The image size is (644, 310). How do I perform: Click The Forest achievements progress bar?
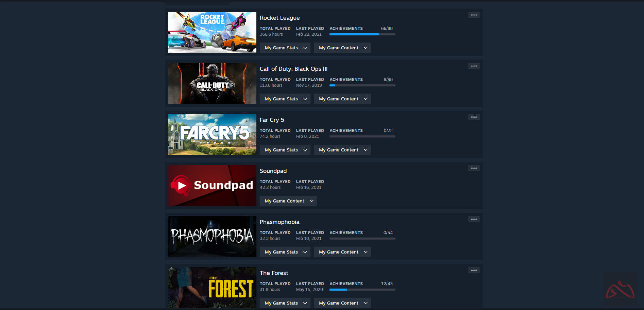(362, 290)
